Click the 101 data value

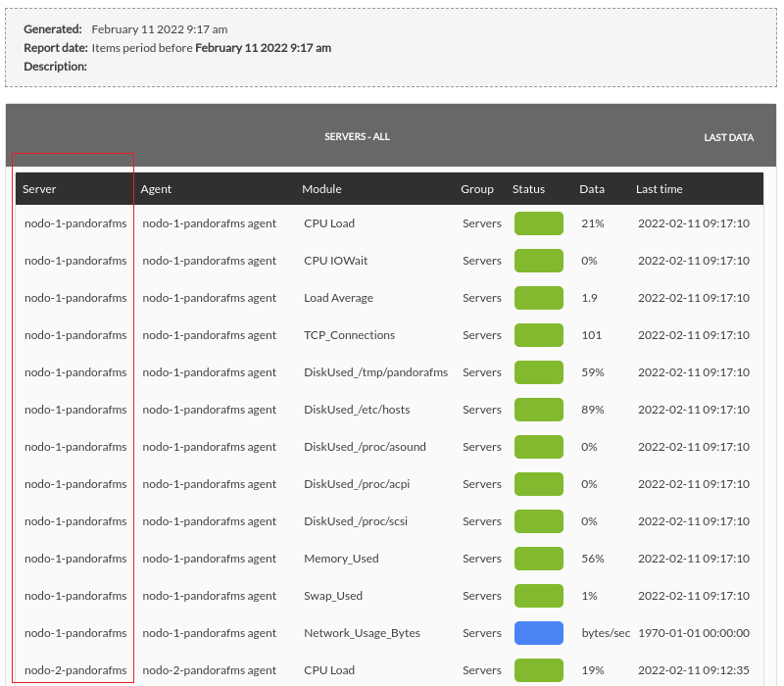tap(591, 335)
